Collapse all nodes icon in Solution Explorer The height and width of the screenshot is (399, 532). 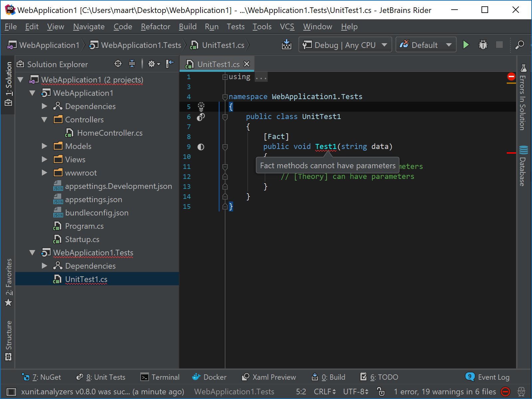(132, 64)
